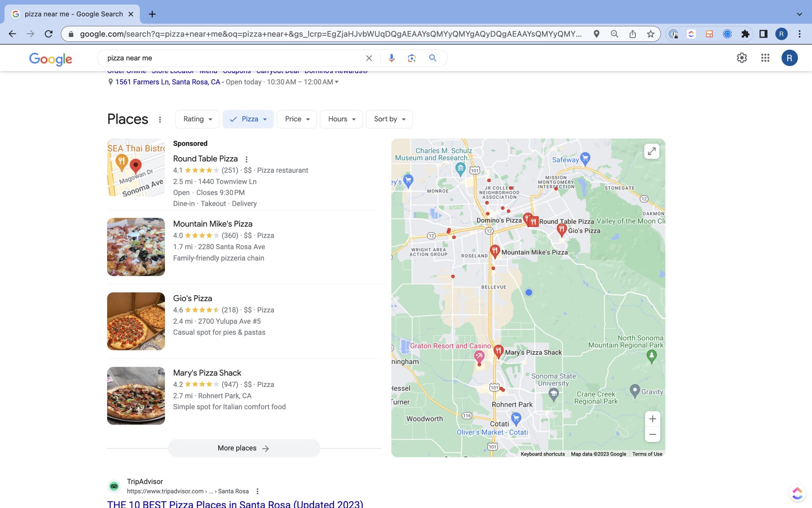The height and width of the screenshot is (508, 812).
Task: Click Gio's Pizza map pin
Action: pos(561,230)
